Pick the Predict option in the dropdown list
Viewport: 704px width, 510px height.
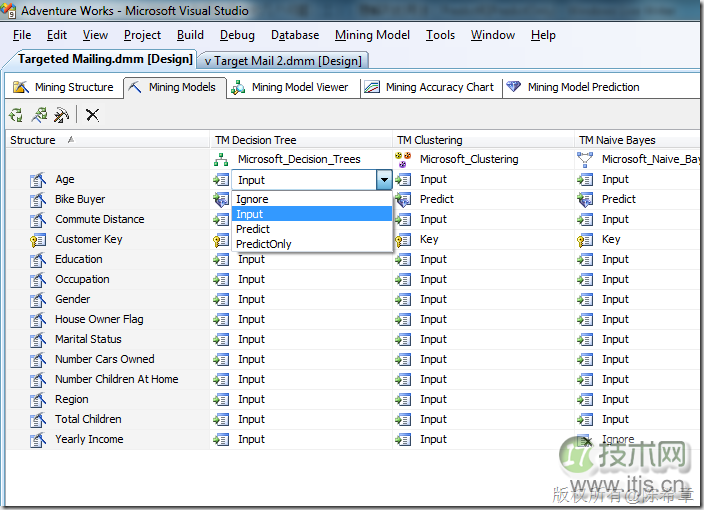[x=253, y=229]
